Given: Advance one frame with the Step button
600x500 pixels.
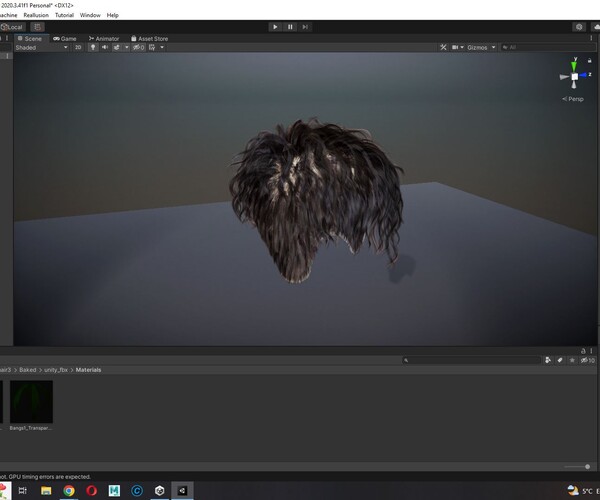Looking at the screenshot, I should 305,27.
